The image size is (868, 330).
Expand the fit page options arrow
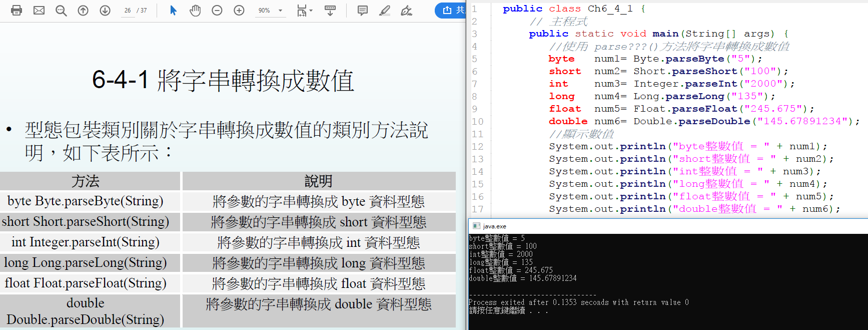(311, 11)
